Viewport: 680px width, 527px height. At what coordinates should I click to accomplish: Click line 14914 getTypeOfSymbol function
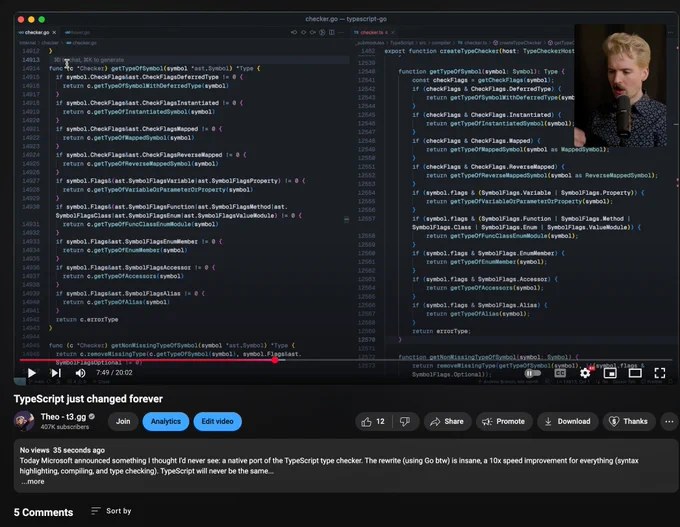pos(154,69)
